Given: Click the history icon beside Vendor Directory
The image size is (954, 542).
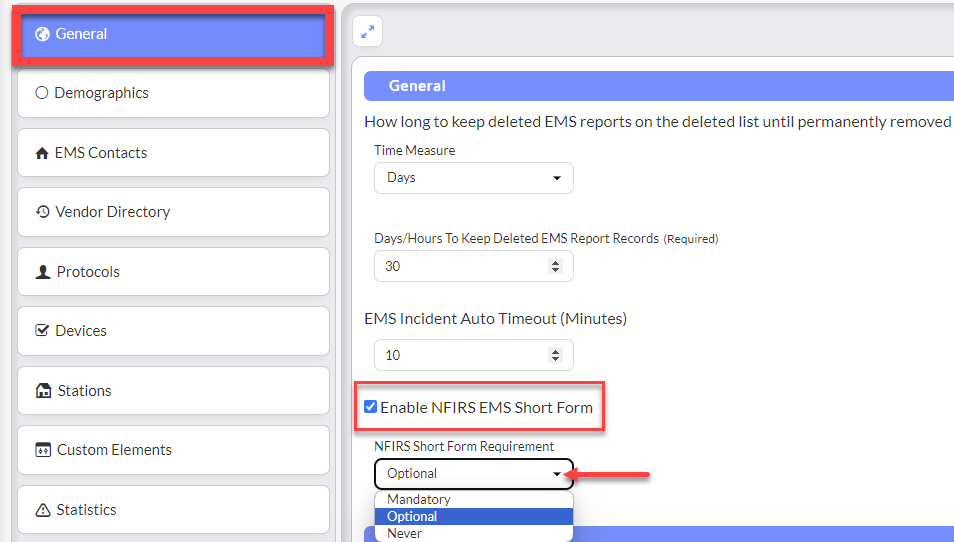Looking at the screenshot, I should pos(43,212).
